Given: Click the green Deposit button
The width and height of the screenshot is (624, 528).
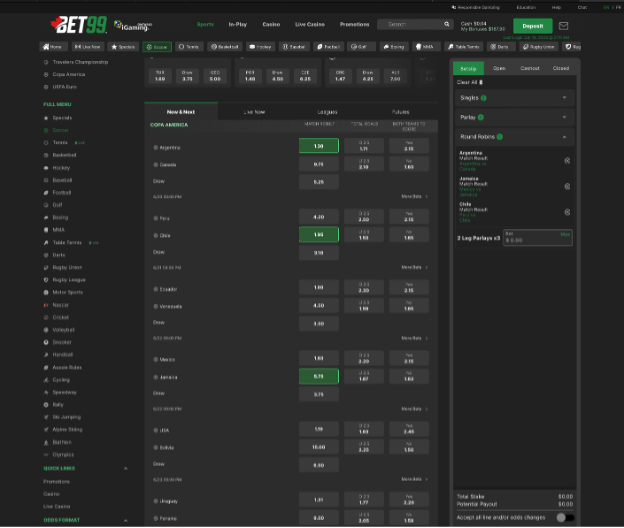Looking at the screenshot, I should [532, 26].
